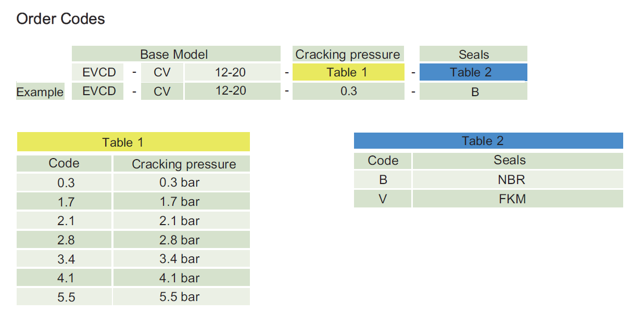
Task: Click the small yellow "Table 1" order-code cell
Action: click(x=347, y=72)
